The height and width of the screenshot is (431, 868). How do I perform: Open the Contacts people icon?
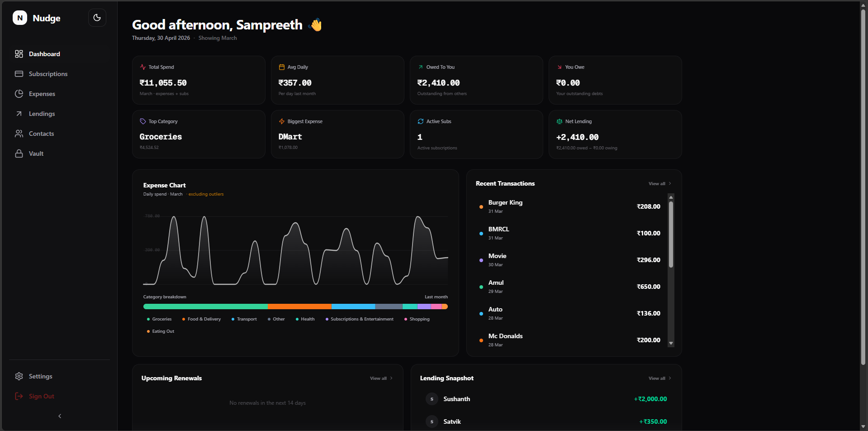(x=19, y=134)
